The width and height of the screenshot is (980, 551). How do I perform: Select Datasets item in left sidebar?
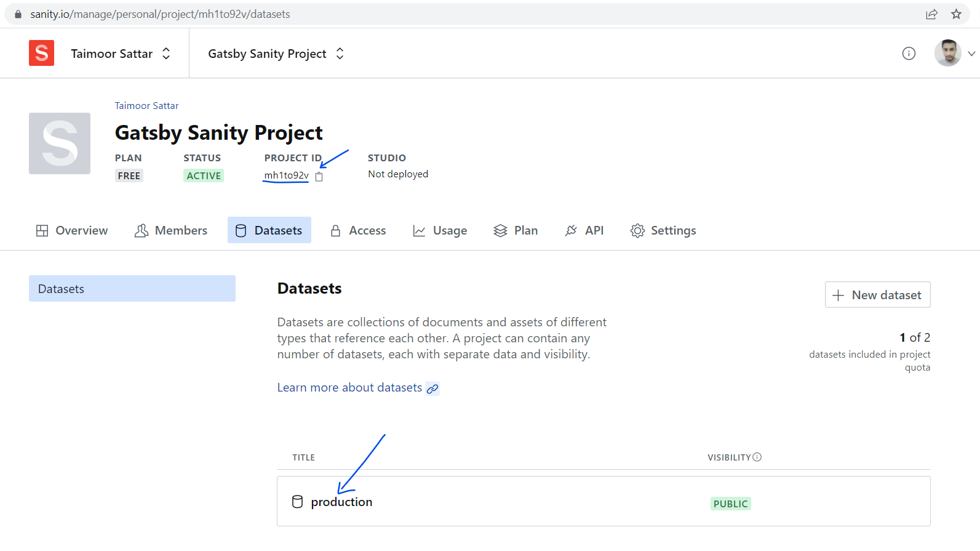pyautogui.click(x=132, y=289)
